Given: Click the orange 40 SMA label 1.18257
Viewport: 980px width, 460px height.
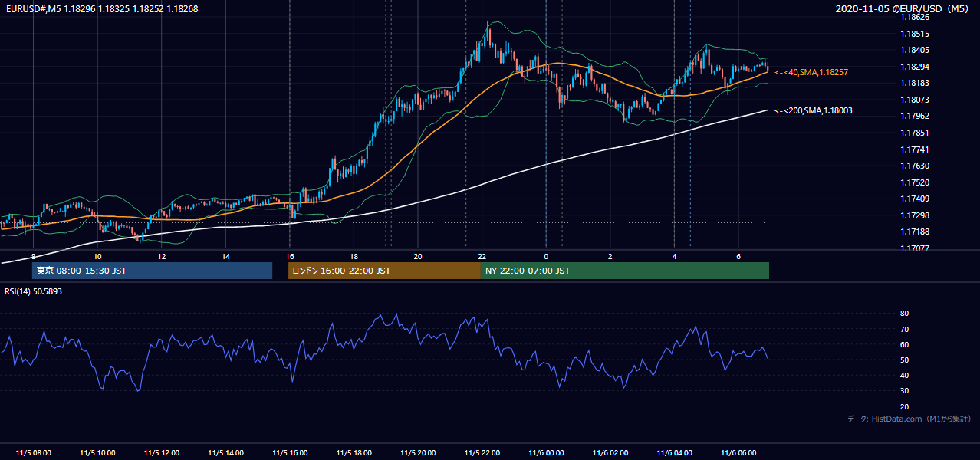Looking at the screenshot, I should click(x=811, y=72).
